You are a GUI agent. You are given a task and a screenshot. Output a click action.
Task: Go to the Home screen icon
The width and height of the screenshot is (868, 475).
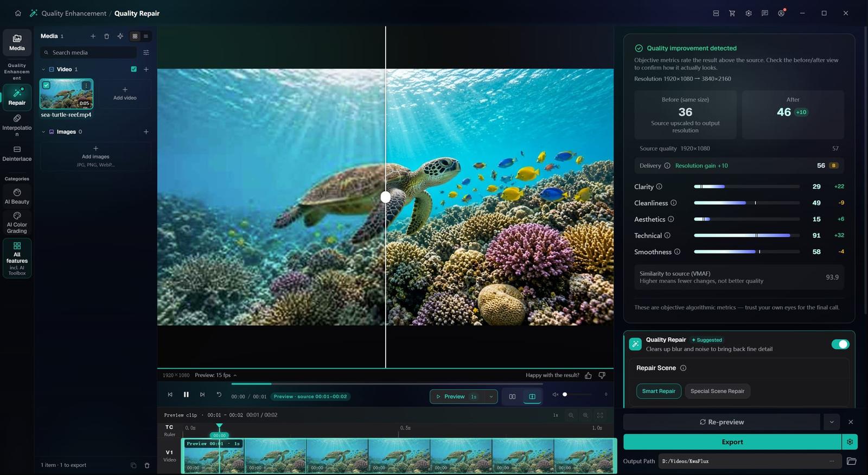click(x=18, y=13)
